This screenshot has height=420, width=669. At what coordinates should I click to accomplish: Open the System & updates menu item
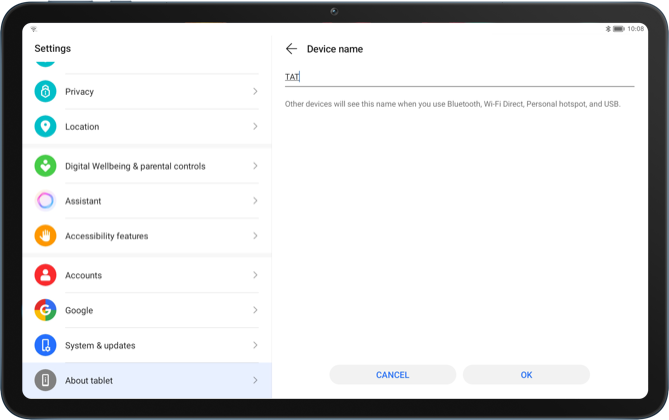tap(100, 345)
